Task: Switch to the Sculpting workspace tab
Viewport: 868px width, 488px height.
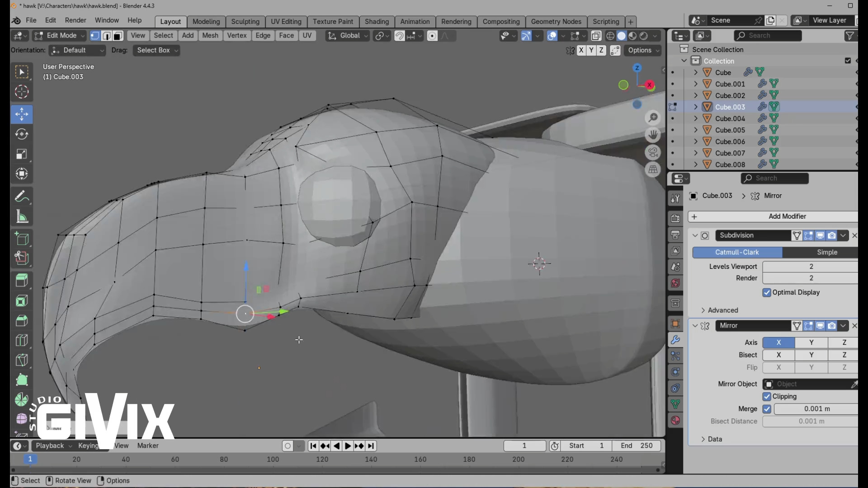Action: tap(245, 22)
